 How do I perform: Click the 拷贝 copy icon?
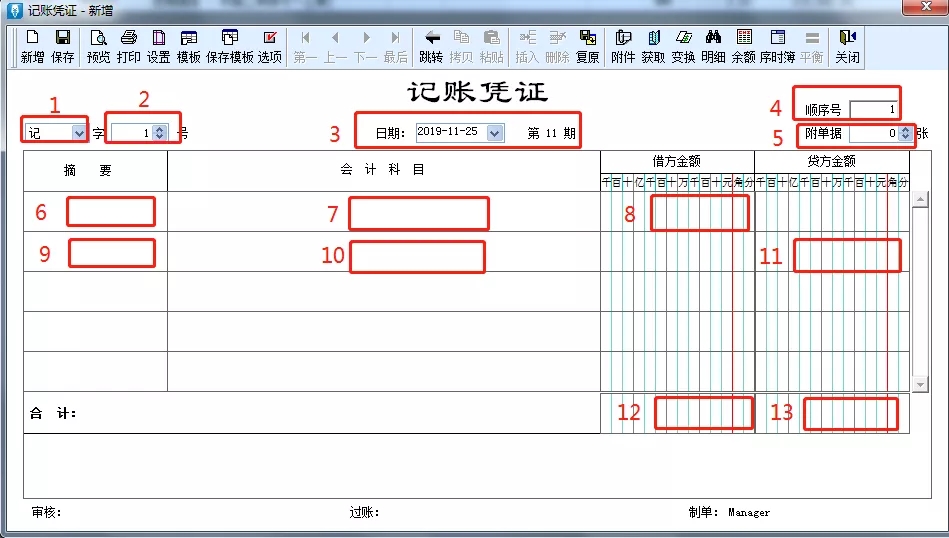pyautogui.click(x=461, y=47)
